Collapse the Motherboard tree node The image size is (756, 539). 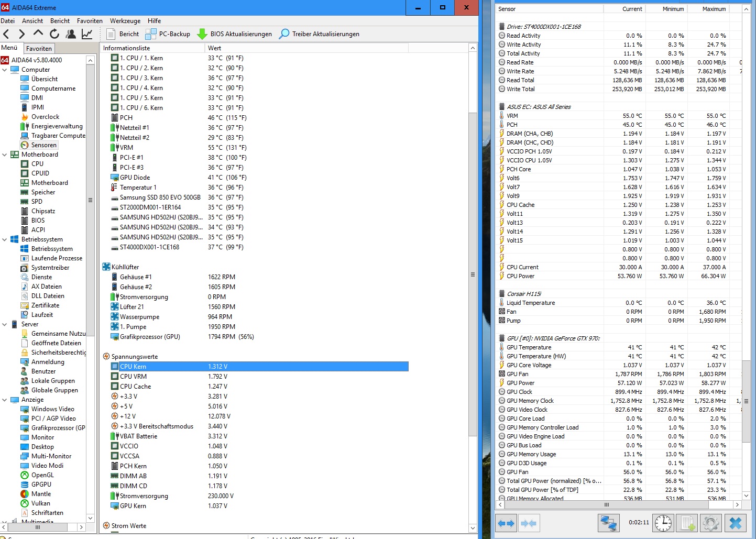(5, 155)
